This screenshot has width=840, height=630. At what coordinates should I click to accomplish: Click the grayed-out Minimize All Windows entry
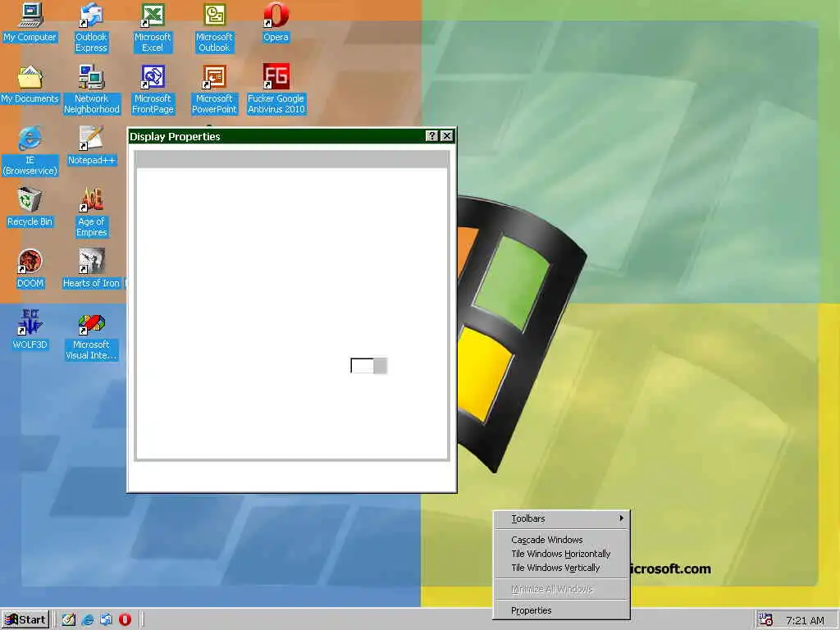click(561, 589)
